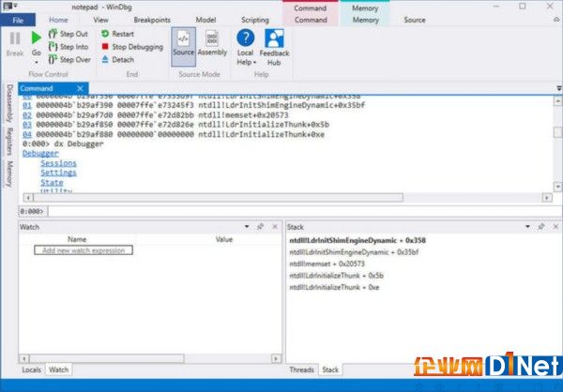This screenshot has width=563, height=392.
Task: Open the Breakpoints ribbon tab
Action: (152, 20)
